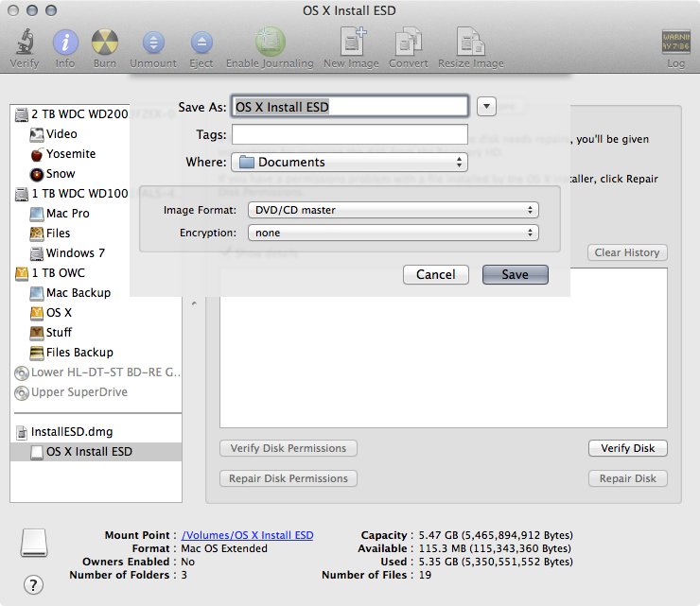Click the Verify Disk Permissions button

click(x=289, y=448)
